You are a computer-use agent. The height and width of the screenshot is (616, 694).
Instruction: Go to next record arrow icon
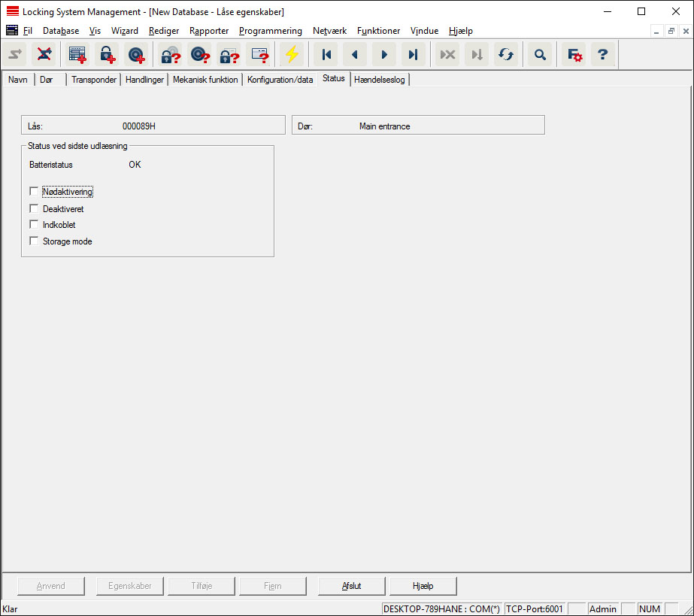[x=384, y=55]
